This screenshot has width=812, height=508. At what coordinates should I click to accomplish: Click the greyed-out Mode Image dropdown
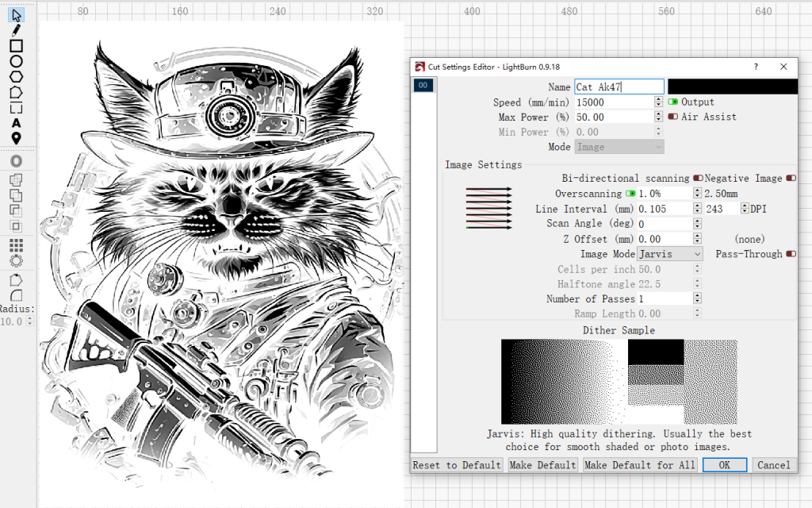pyautogui.click(x=619, y=147)
